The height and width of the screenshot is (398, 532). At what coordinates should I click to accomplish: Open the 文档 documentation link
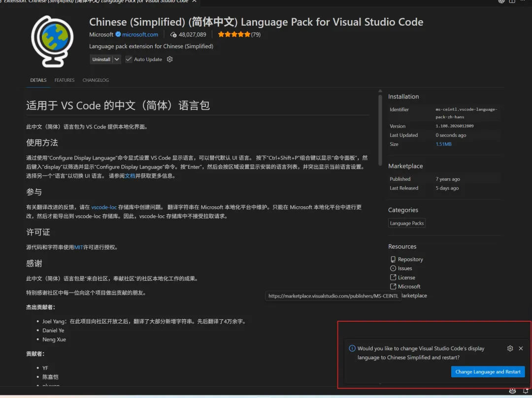coord(130,176)
